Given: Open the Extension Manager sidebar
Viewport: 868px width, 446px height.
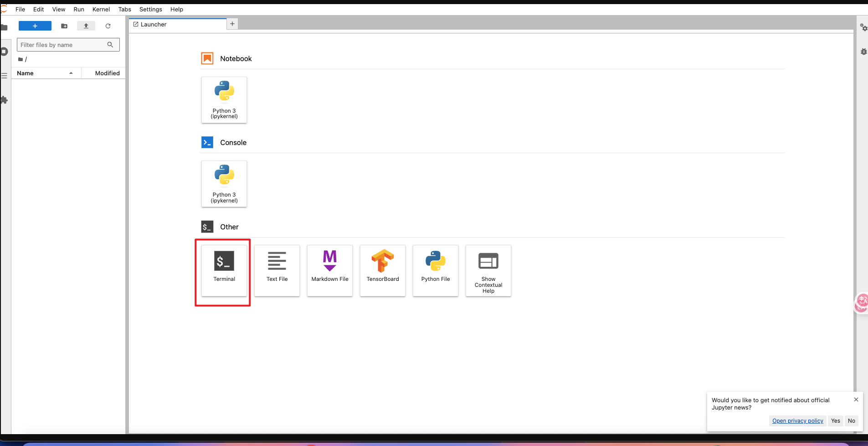Looking at the screenshot, I should pyautogui.click(x=4, y=100).
